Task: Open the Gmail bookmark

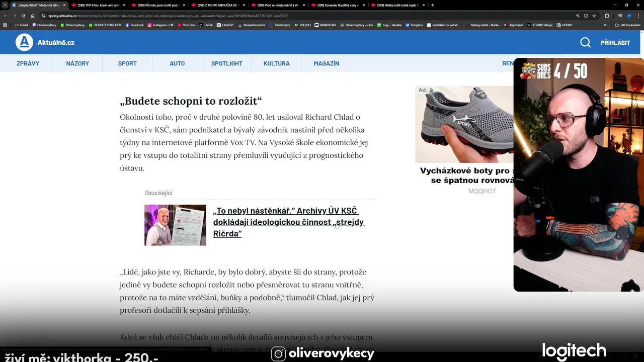Action: [21, 25]
